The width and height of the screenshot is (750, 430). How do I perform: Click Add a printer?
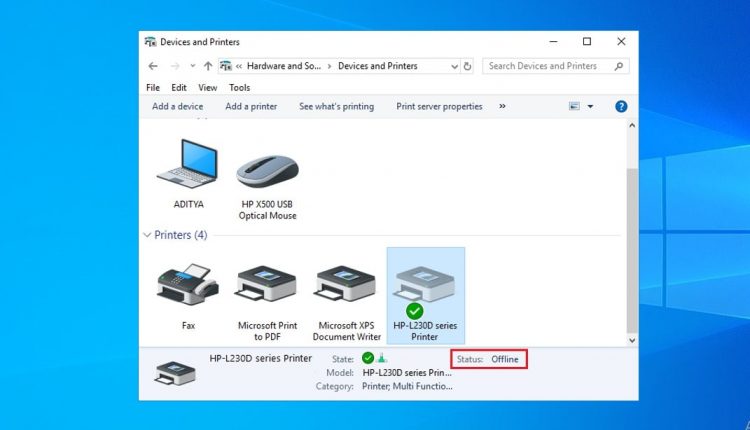[x=251, y=106]
